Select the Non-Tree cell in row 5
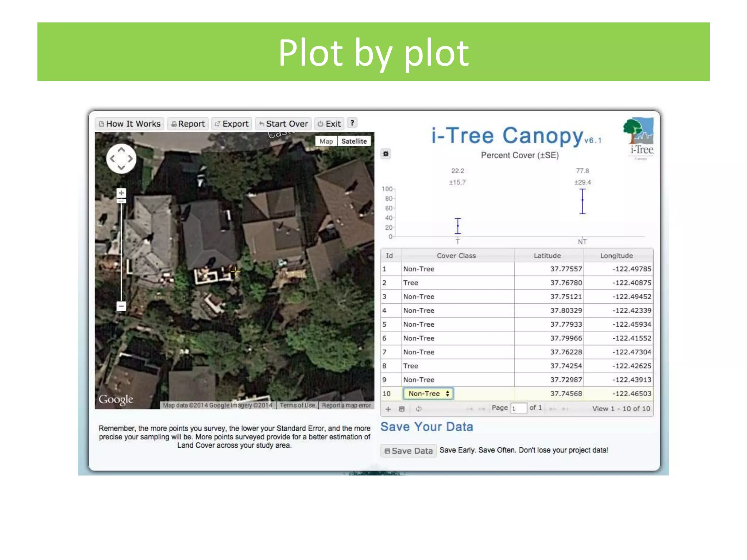Screen dimensions: 747x560 pyautogui.click(x=458, y=324)
